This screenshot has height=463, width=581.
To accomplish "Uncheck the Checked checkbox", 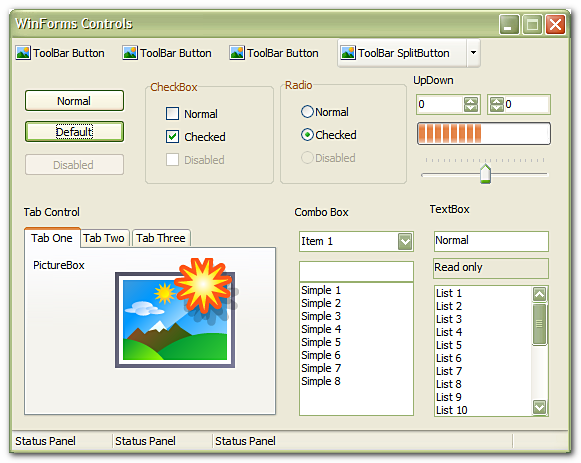I will [x=172, y=137].
